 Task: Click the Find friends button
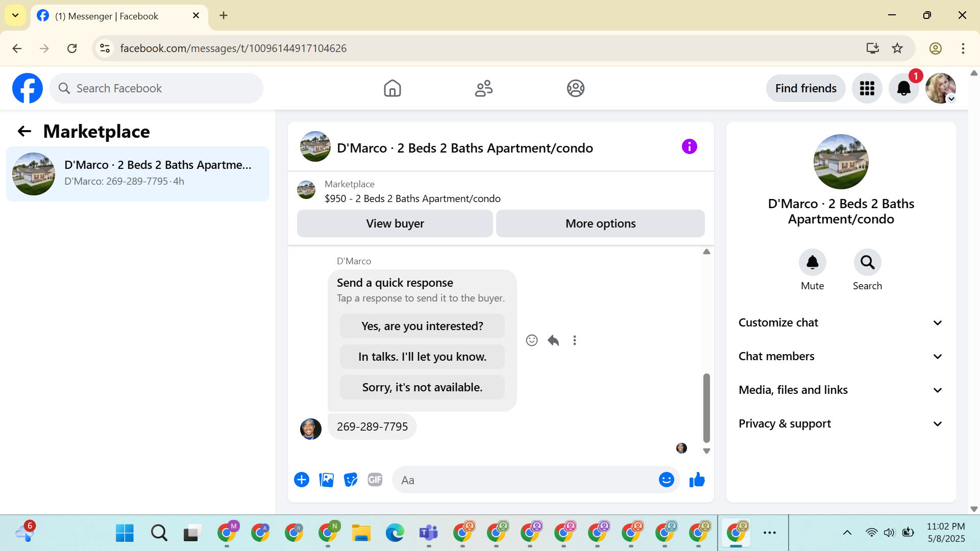805,88
